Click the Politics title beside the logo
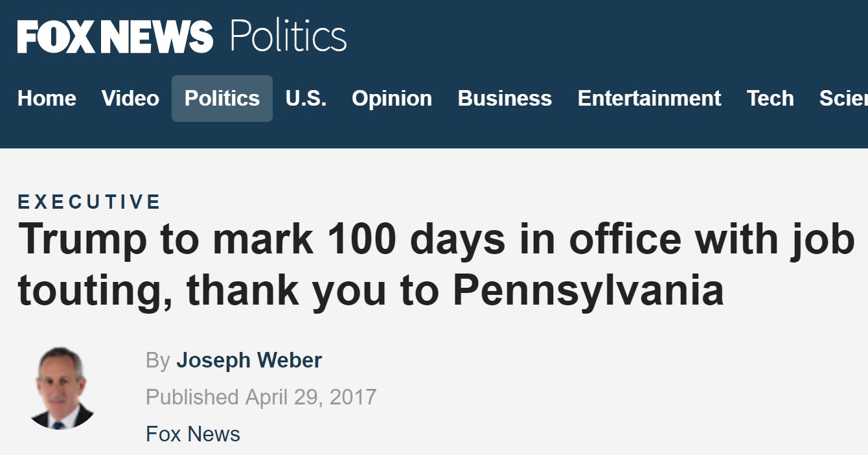 pyautogui.click(x=288, y=37)
